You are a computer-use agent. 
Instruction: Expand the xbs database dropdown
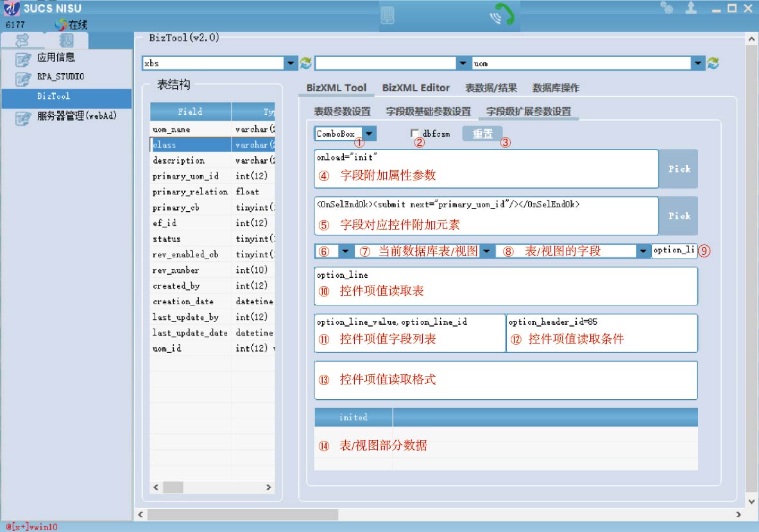click(x=291, y=63)
